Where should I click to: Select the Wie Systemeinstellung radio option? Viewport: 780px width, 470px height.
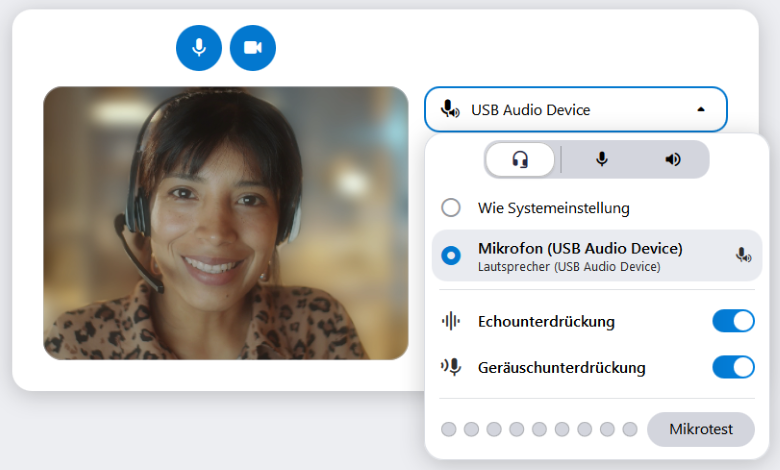pyautogui.click(x=451, y=208)
